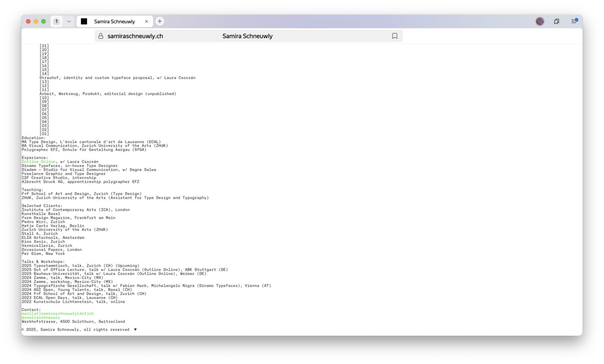Click 'Per Diem, New York'
The width and height of the screenshot is (604, 364).
pyautogui.click(x=43, y=254)
